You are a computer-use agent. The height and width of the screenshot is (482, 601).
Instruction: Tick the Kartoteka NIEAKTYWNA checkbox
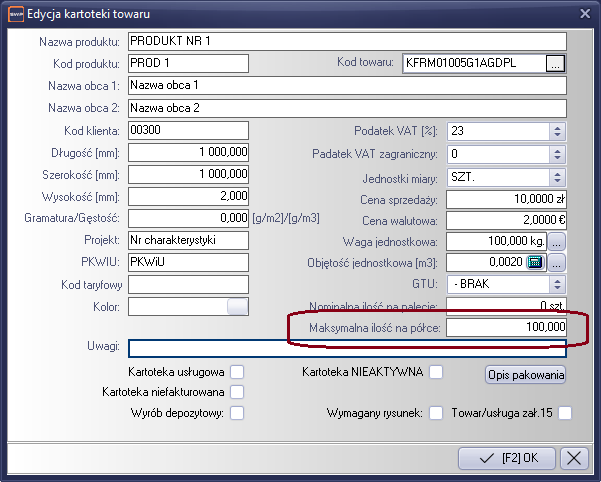pos(436,373)
